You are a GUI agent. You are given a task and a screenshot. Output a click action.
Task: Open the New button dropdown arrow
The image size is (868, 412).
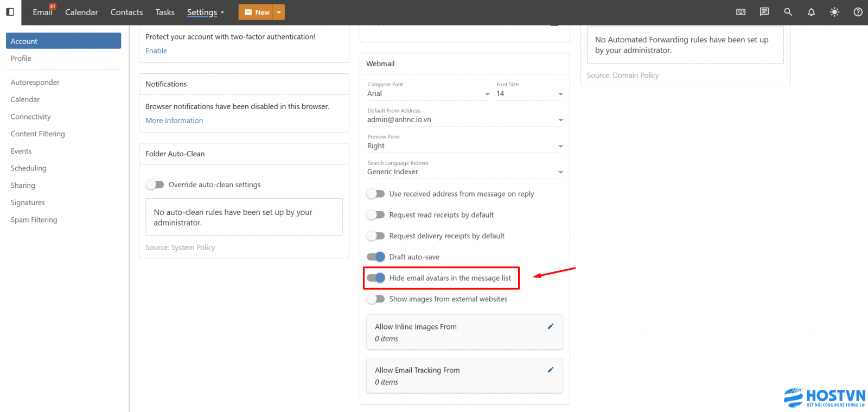(x=279, y=12)
